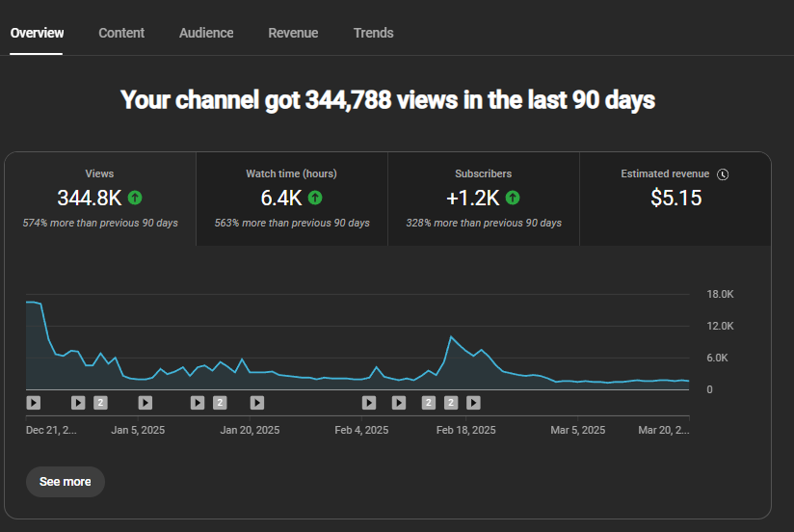The image size is (794, 532).
Task: Click the 'Mar 20, 2...' date label
Action: click(x=663, y=430)
